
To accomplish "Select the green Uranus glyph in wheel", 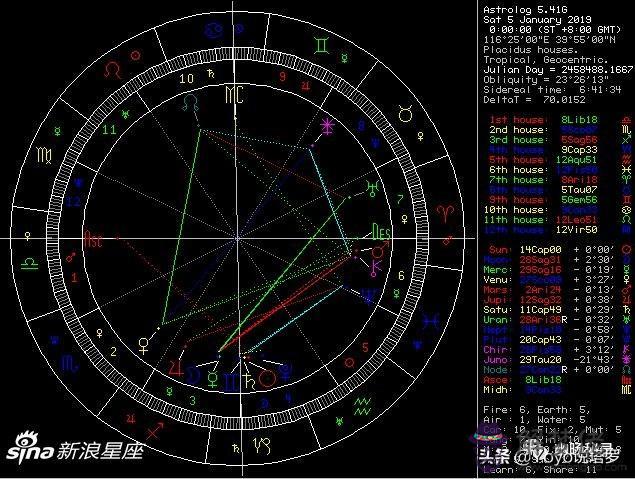I will pyautogui.click(x=372, y=188).
